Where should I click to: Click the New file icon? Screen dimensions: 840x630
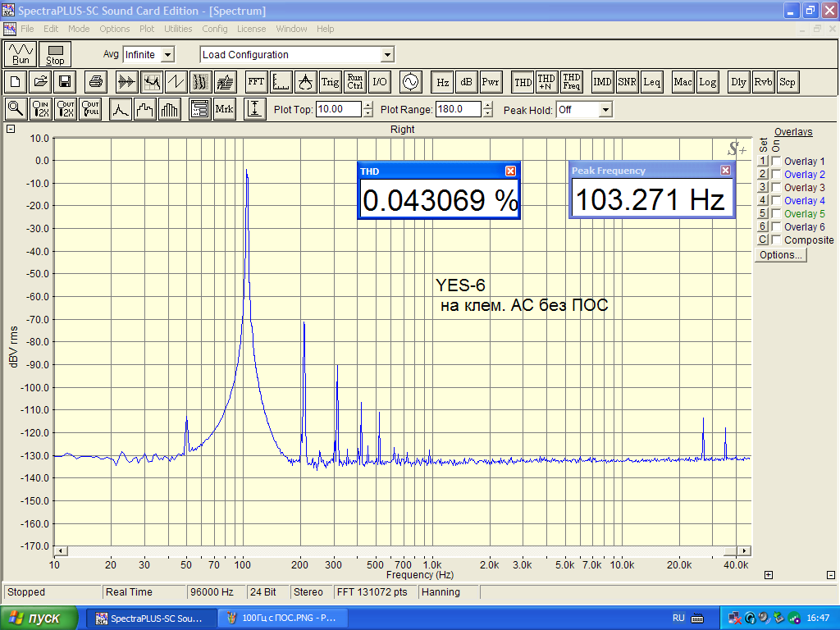point(15,81)
